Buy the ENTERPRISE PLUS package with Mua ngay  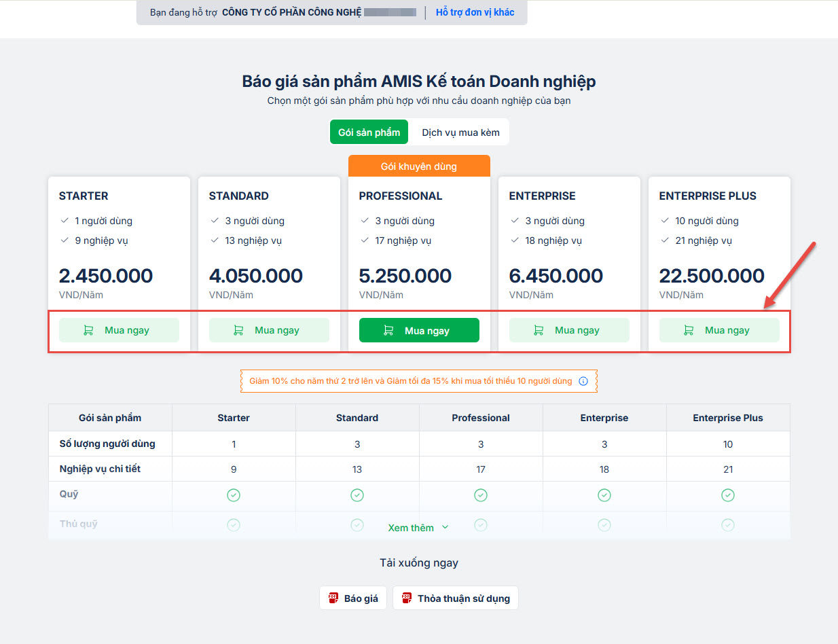719,330
